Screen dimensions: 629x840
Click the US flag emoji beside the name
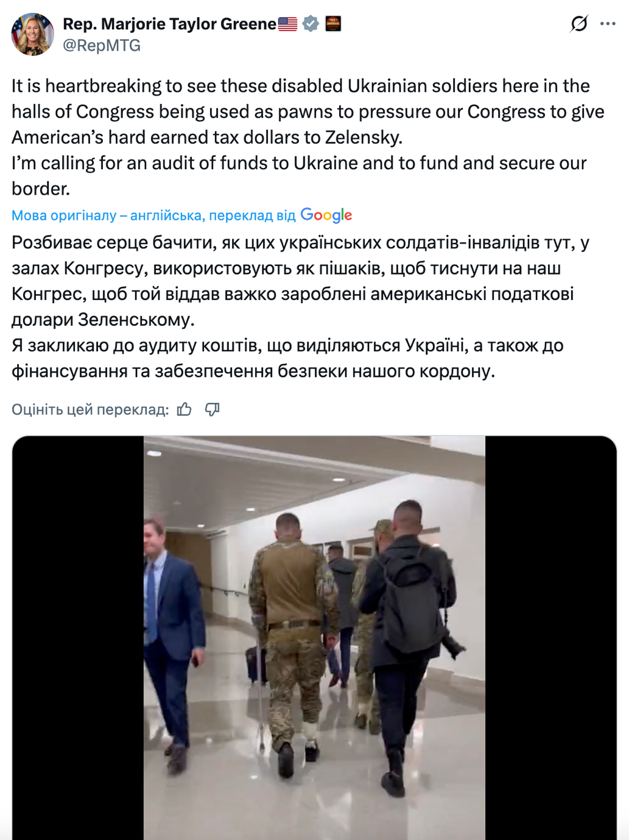tap(287, 24)
